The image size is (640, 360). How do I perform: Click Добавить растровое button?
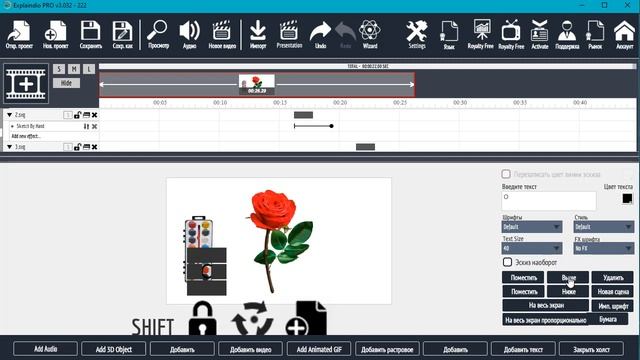[x=387, y=349]
